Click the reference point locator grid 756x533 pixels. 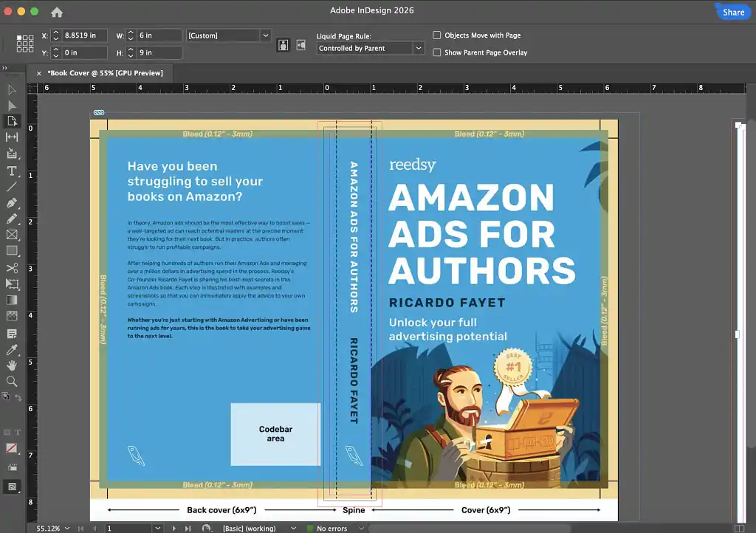(x=25, y=44)
